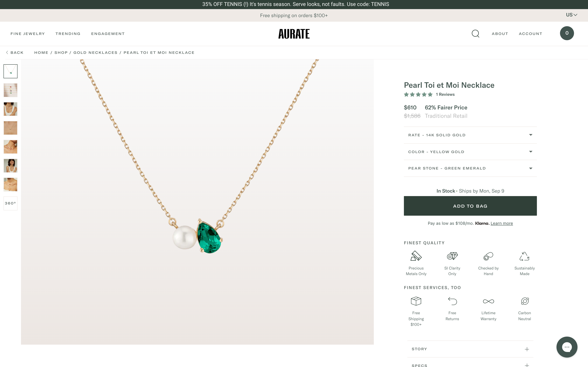The image size is (588, 367).
Task: Click the Lifetime Warranty infinity icon
Action: point(488,301)
